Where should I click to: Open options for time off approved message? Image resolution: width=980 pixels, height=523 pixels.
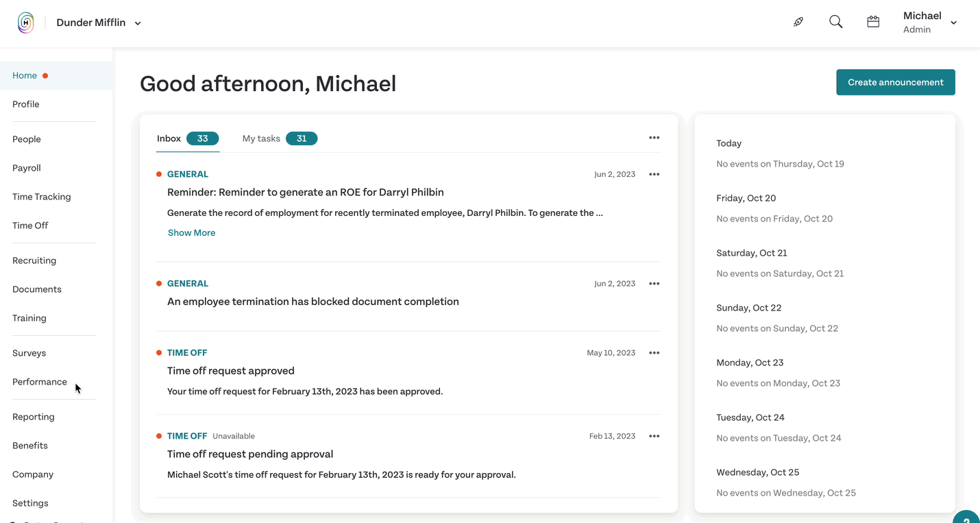[x=654, y=353]
